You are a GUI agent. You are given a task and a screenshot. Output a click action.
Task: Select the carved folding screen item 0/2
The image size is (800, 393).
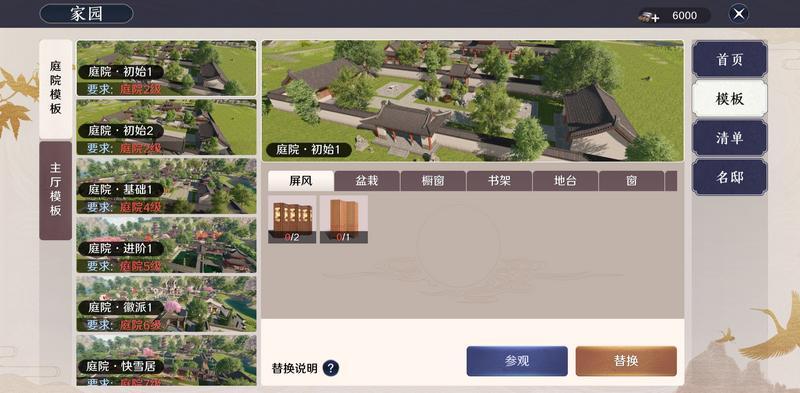click(292, 219)
